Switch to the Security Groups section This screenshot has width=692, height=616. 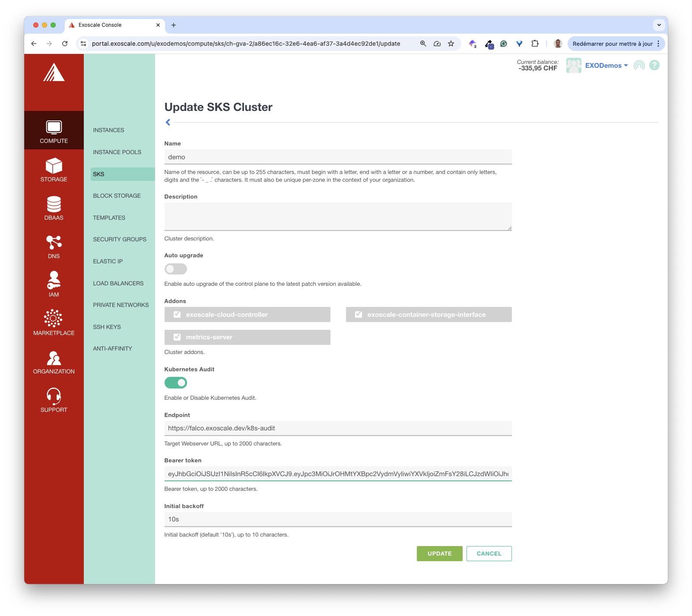[x=120, y=239]
